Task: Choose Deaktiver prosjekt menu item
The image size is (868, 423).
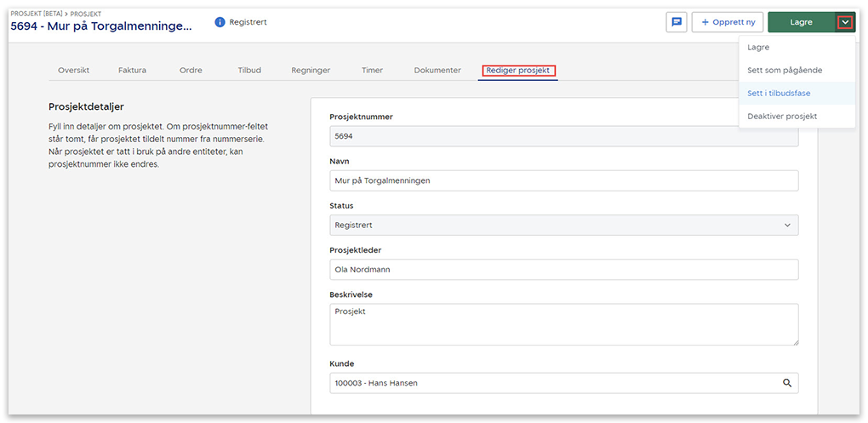Action: [x=782, y=117]
